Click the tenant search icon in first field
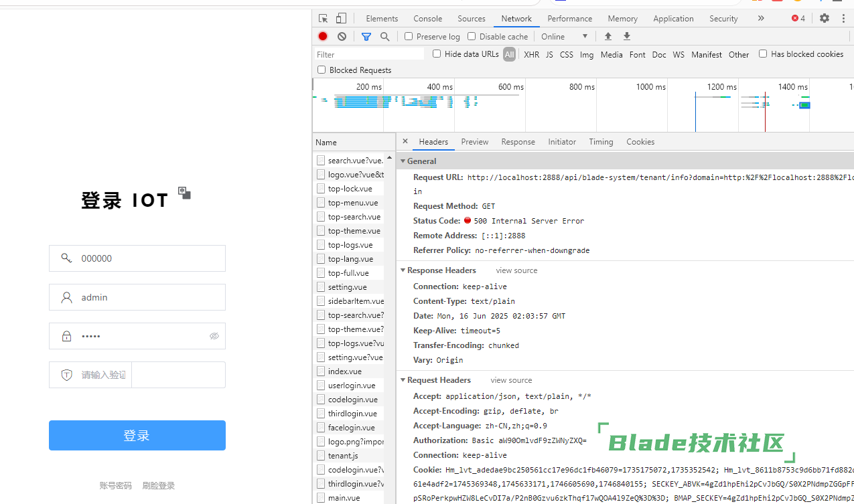The image size is (854, 504). point(66,258)
